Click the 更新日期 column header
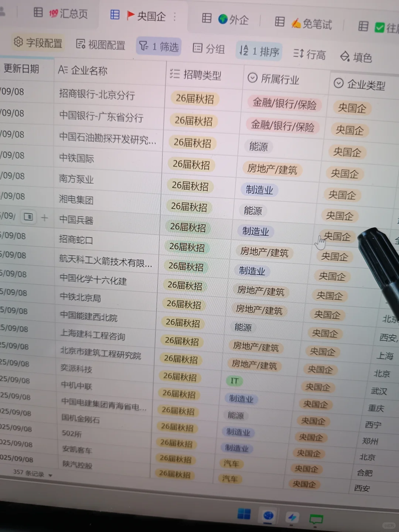The height and width of the screenshot is (532, 399). (x=21, y=69)
